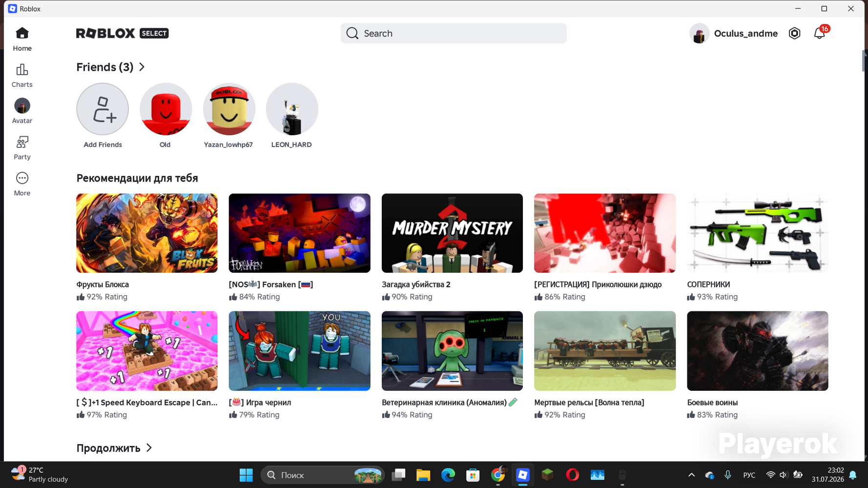Click the 83% Rating text
Viewport: 868px width, 488px height.
tap(717, 415)
